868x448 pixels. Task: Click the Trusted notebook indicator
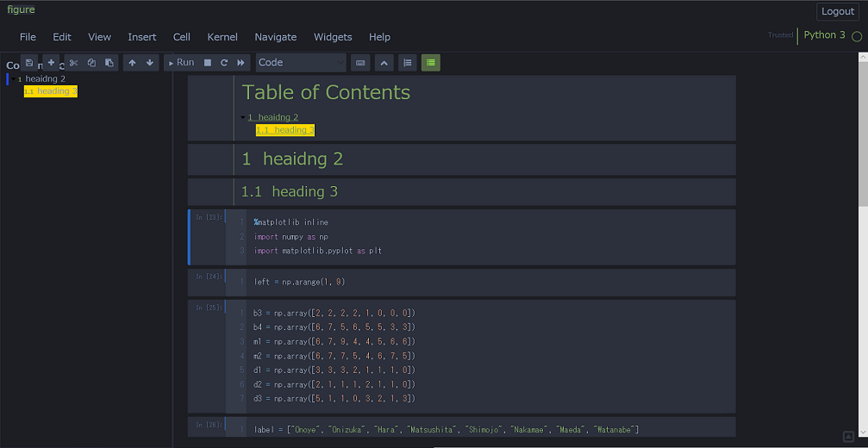tap(781, 34)
